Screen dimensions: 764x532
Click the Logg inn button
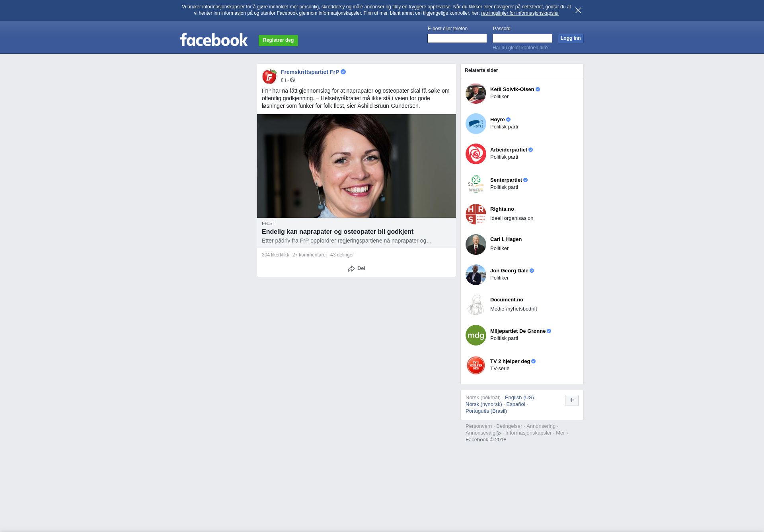(571, 39)
